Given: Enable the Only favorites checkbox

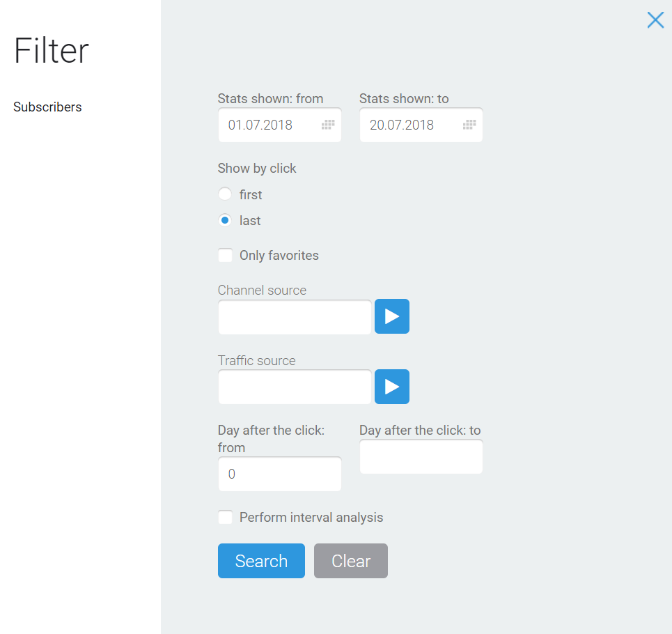Looking at the screenshot, I should pyautogui.click(x=225, y=255).
